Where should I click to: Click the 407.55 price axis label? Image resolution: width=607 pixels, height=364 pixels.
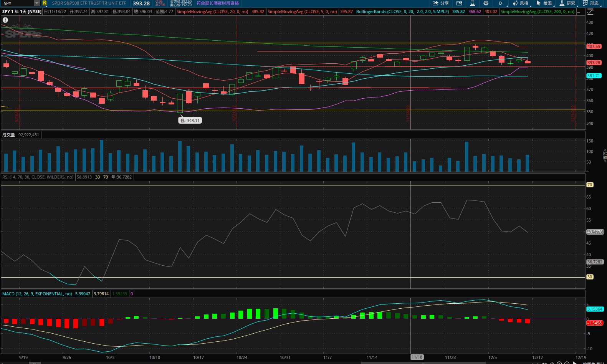(x=594, y=46)
